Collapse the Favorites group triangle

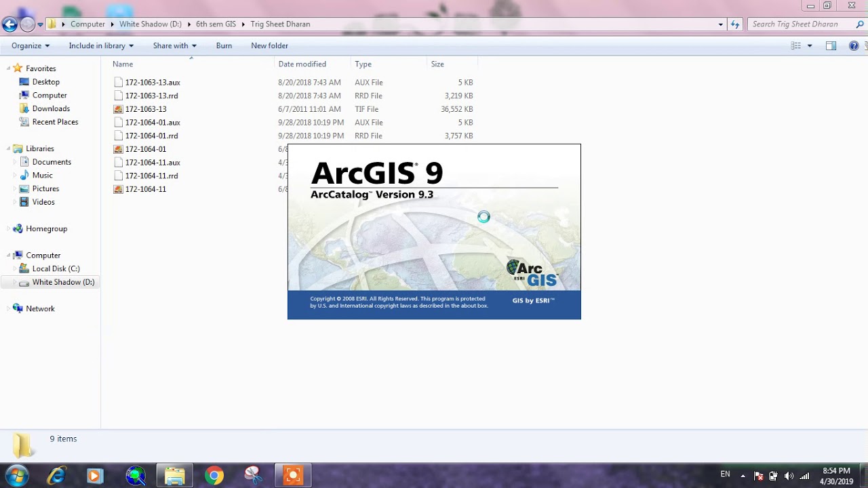pyautogui.click(x=8, y=68)
